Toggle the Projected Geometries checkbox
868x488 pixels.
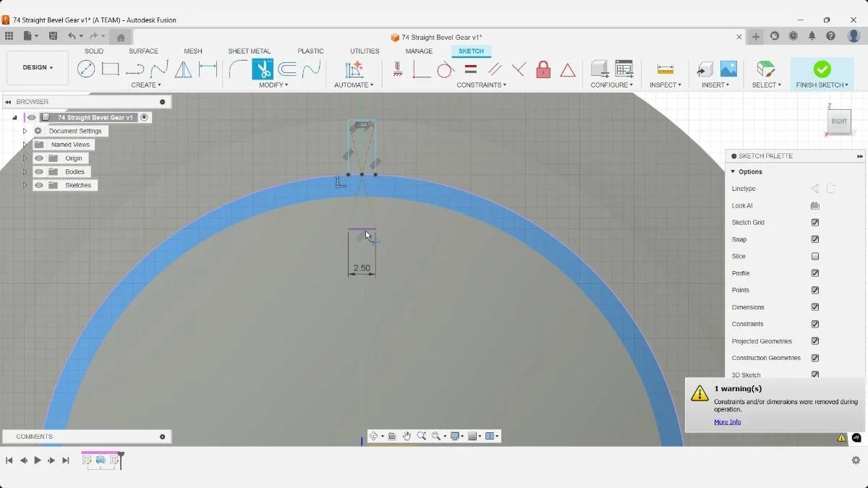tap(815, 341)
